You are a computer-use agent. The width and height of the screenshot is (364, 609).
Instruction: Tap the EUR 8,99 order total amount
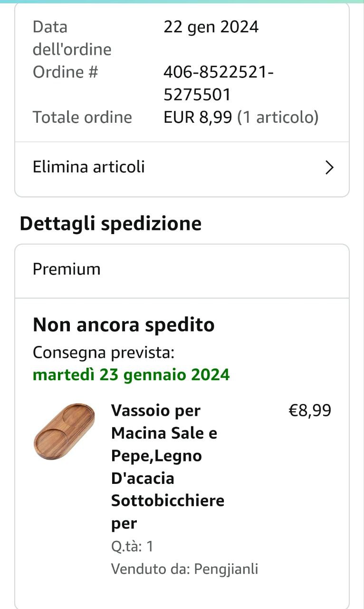tap(199, 117)
